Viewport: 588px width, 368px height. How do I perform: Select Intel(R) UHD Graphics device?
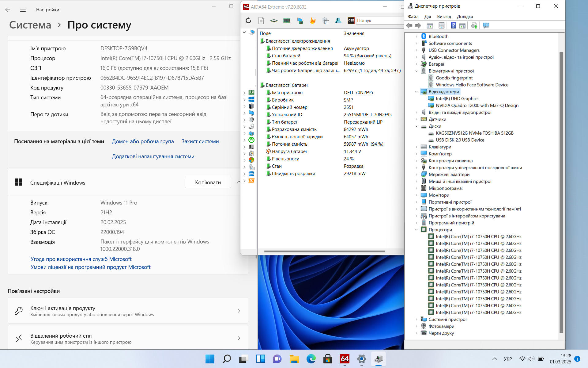tap(457, 99)
